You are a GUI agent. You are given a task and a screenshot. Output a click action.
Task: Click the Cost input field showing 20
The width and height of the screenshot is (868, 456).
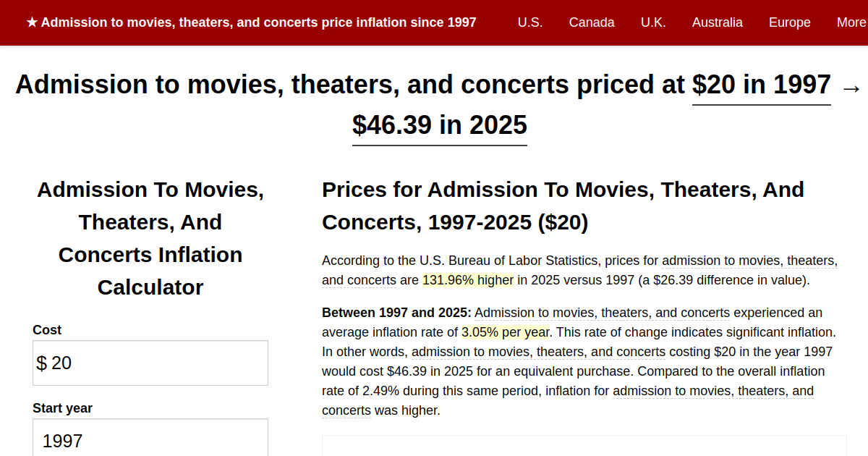pyautogui.click(x=150, y=363)
